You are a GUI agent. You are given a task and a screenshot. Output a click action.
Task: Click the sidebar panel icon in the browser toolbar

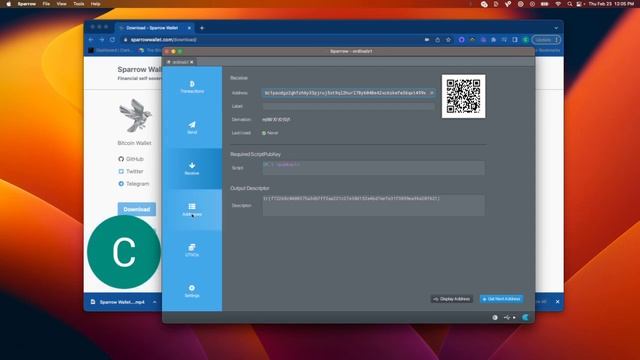click(x=515, y=40)
